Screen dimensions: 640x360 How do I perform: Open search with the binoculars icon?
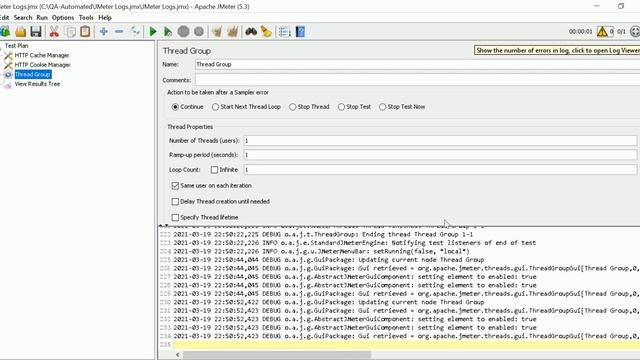251,31
